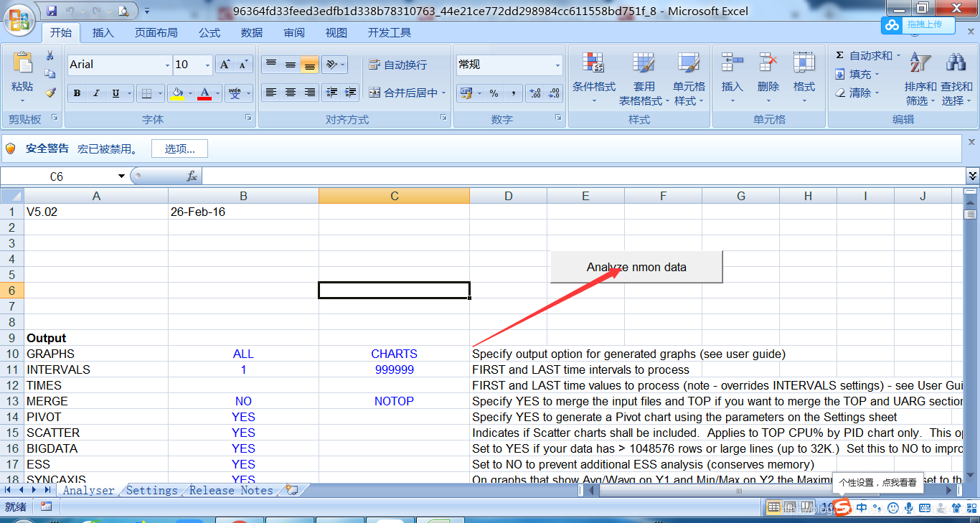Toggle Wrap Text (自动换行)
Viewport: 980px width, 523px height.
[x=398, y=65]
